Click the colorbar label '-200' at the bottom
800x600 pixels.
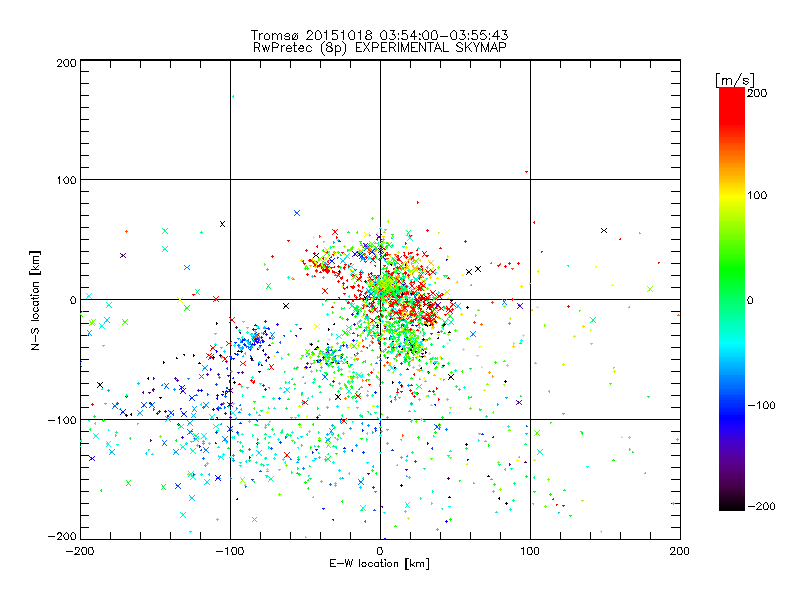[x=761, y=506]
